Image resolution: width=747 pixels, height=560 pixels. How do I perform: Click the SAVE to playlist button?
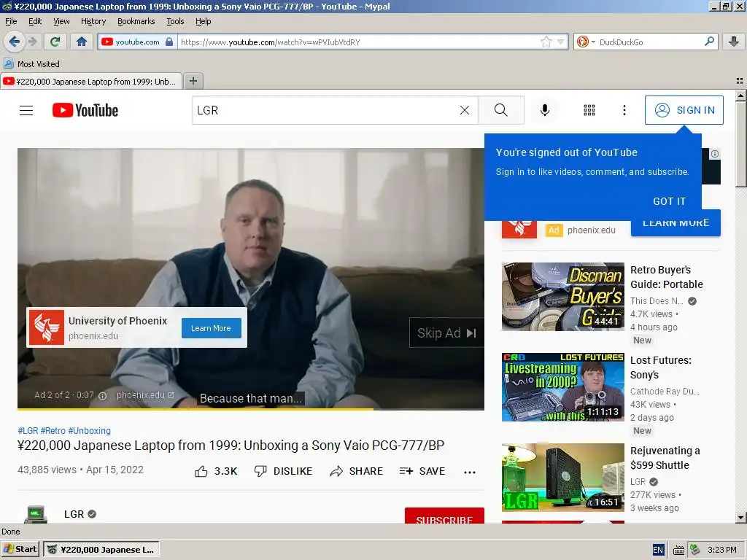[x=422, y=471]
